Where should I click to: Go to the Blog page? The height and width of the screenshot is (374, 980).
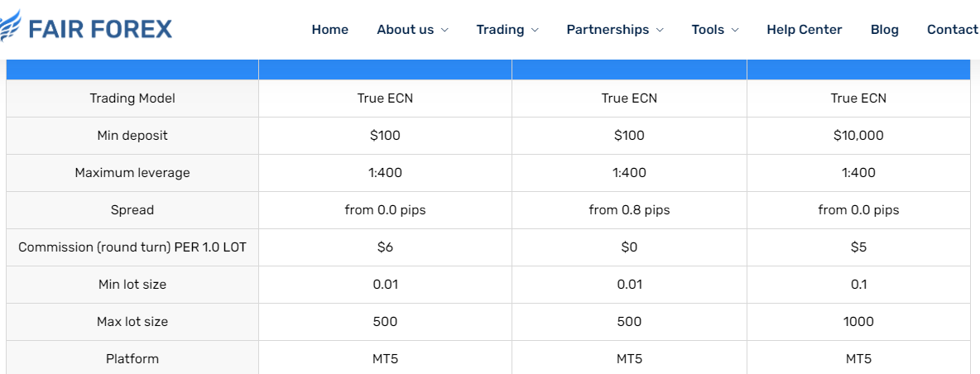884,29
